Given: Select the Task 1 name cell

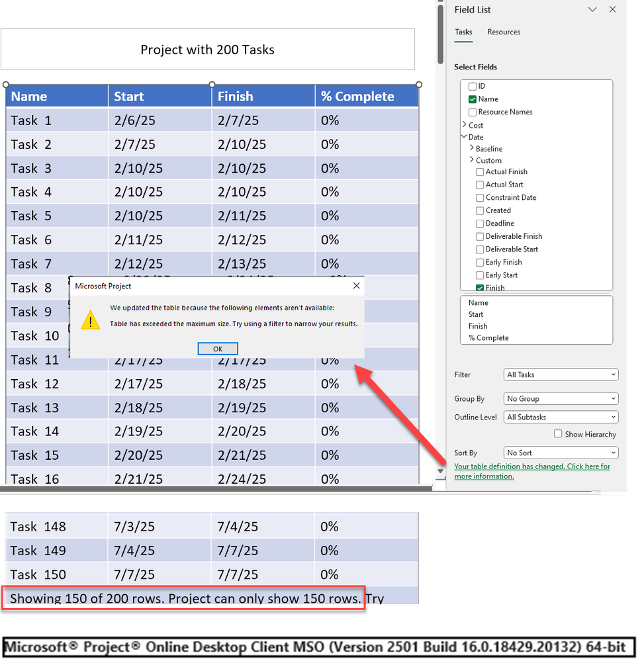Looking at the screenshot, I should pyautogui.click(x=58, y=120).
